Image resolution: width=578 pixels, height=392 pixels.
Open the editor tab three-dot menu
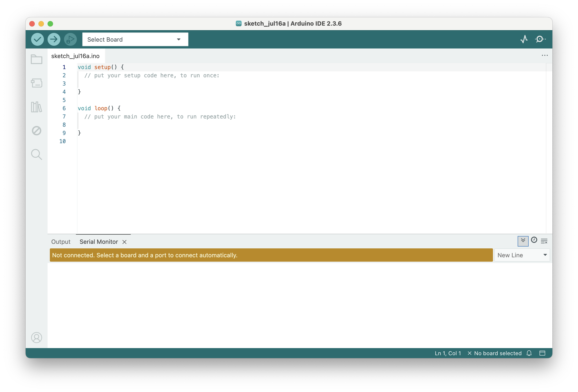click(545, 56)
